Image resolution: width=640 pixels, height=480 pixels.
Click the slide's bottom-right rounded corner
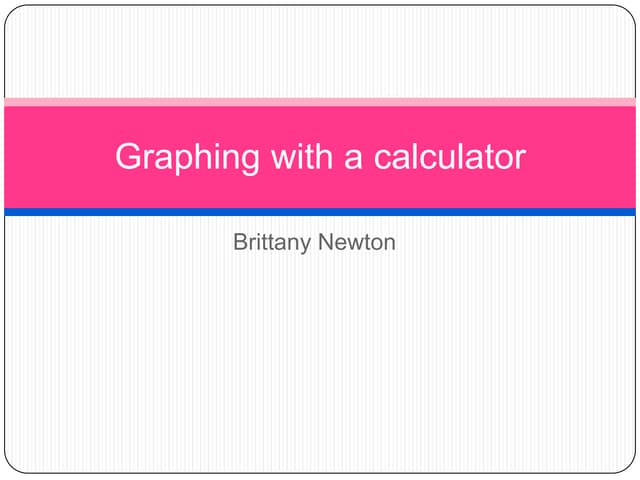pyautogui.click(x=628, y=466)
